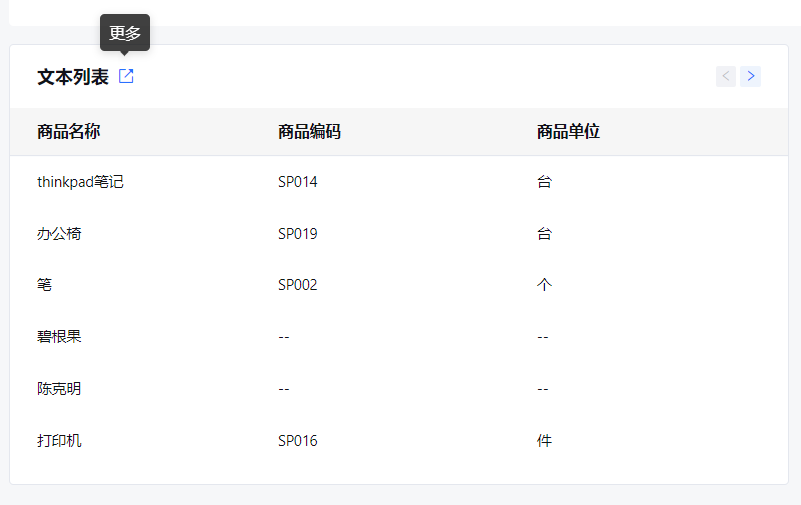Click the 更多 tooltip label
This screenshot has width=801, height=505.
(x=125, y=33)
